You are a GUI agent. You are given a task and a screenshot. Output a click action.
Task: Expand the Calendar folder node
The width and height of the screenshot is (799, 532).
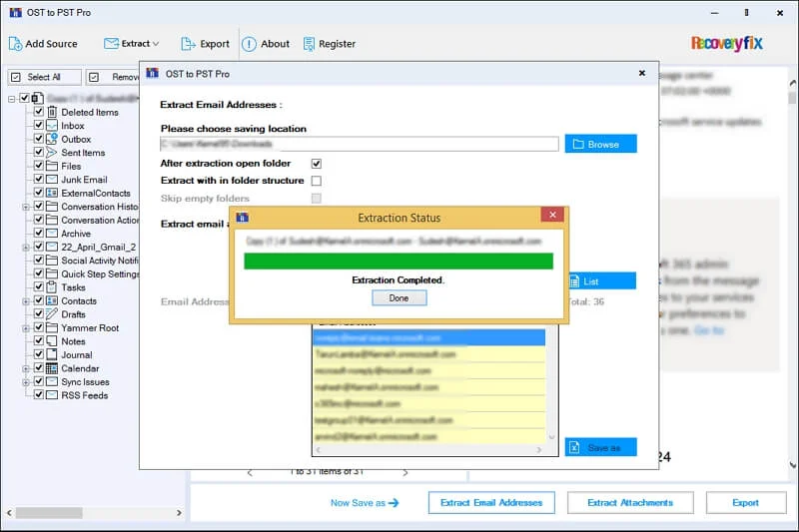[26, 368]
